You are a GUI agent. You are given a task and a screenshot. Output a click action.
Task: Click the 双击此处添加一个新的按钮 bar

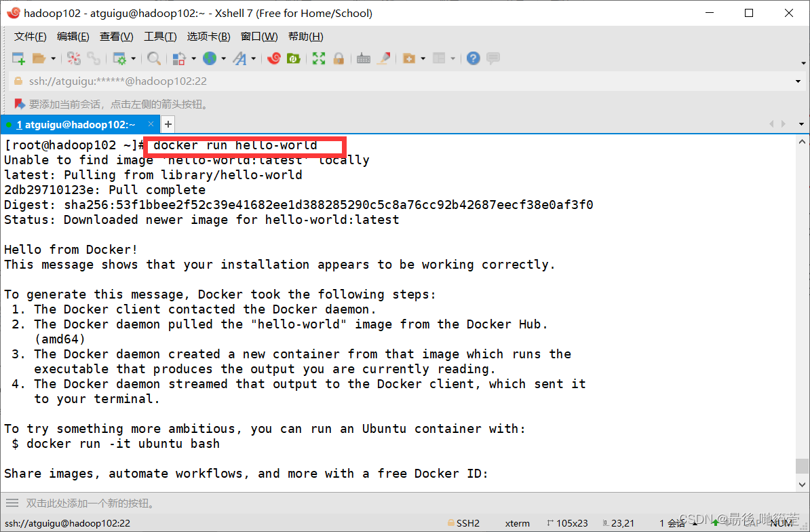[x=90, y=503]
